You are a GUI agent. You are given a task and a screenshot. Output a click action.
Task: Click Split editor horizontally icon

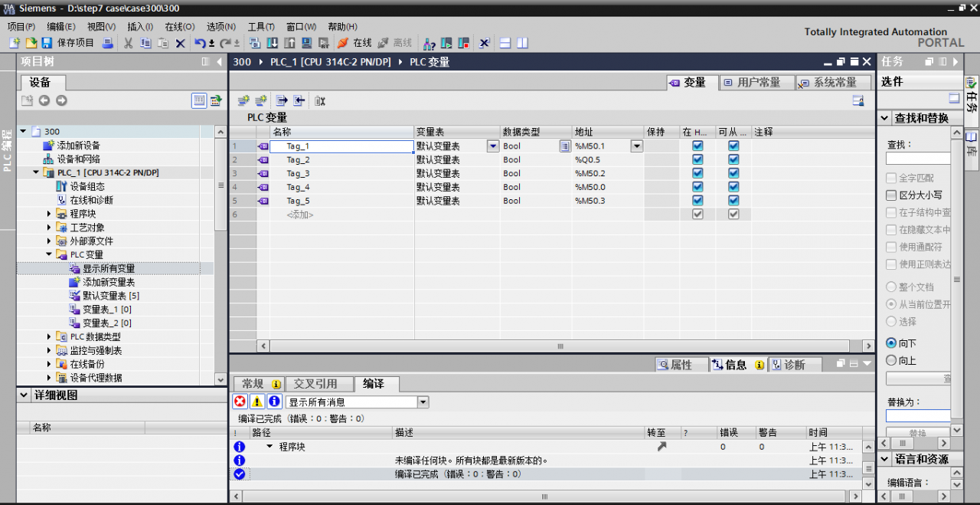[x=505, y=43]
